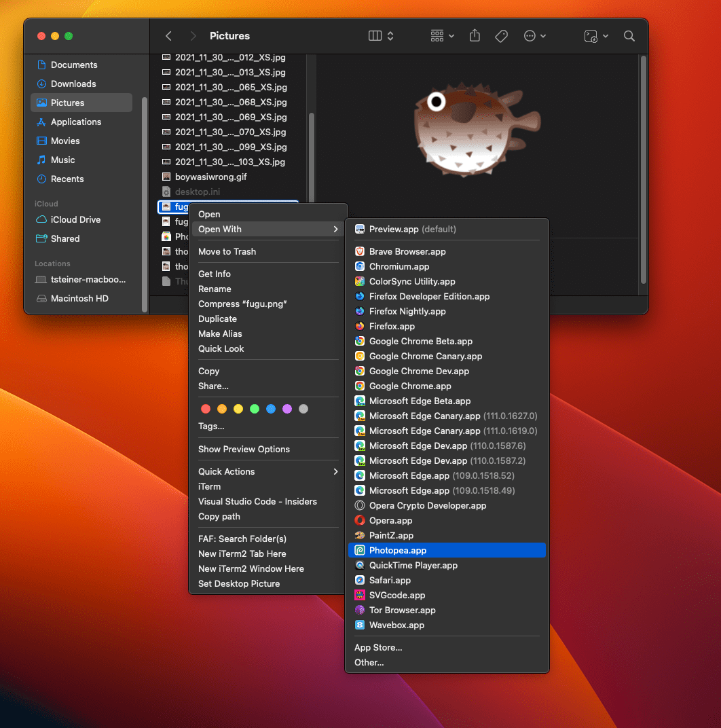Select Move to Trash from the context menu
721x728 pixels.
226,251
